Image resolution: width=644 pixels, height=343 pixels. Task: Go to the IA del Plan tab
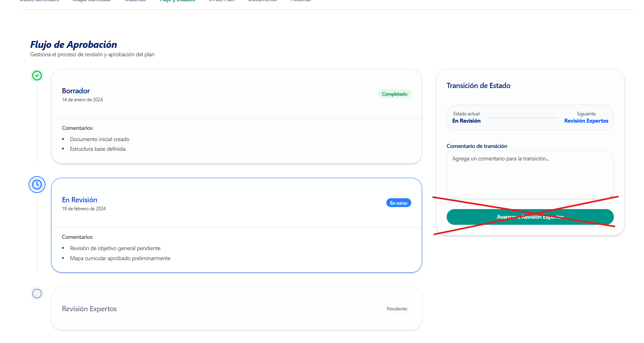click(222, 1)
